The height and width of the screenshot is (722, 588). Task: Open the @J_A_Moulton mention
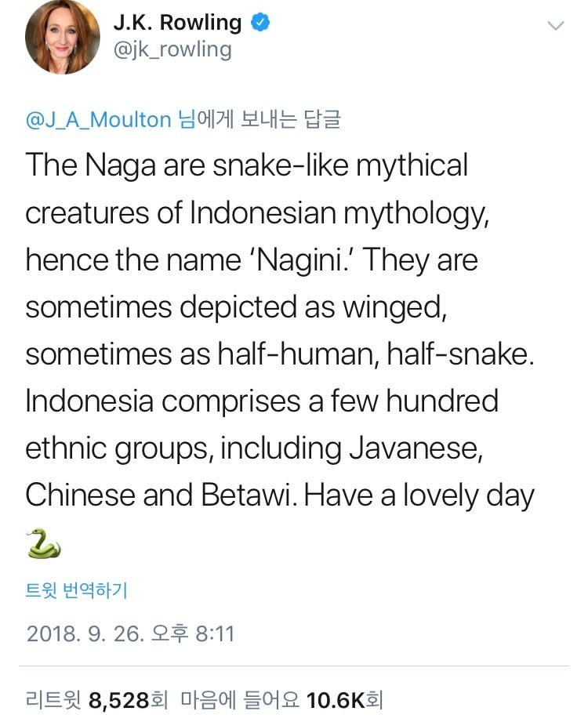point(98,119)
